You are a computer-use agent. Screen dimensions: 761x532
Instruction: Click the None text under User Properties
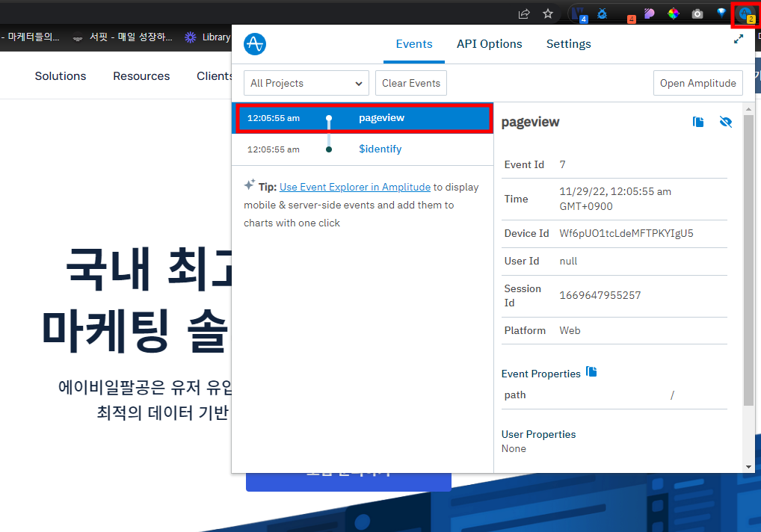pos(514,448)
